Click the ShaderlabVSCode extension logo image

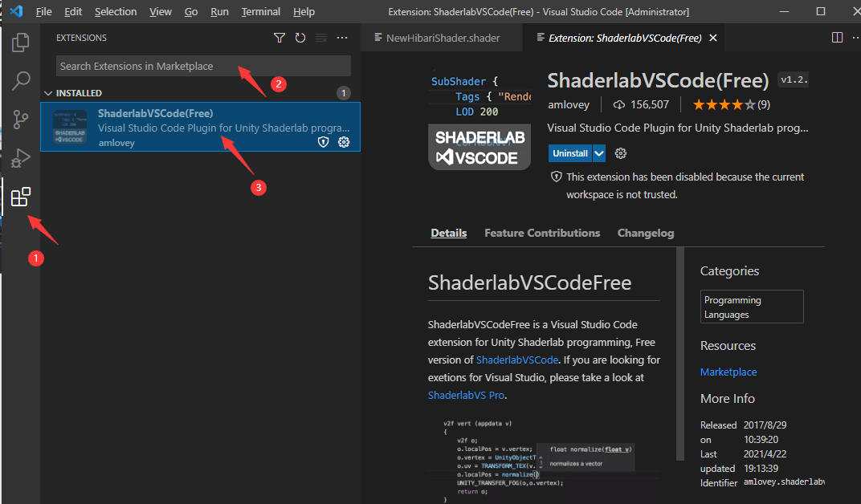coord(479,120)
